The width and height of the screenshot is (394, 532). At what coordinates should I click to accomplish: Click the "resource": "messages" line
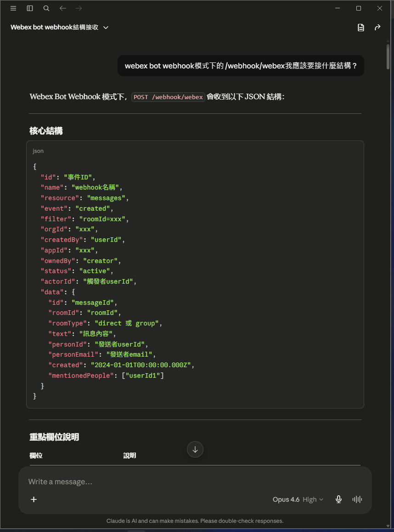click(84, 198)
